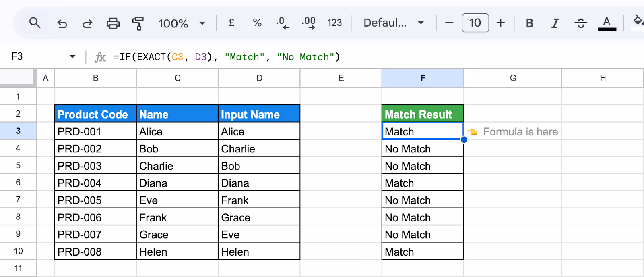This screenshot has height=277, width=644.
Task: Click the search menus magnifier icon
Action: [x=35, y=23]
